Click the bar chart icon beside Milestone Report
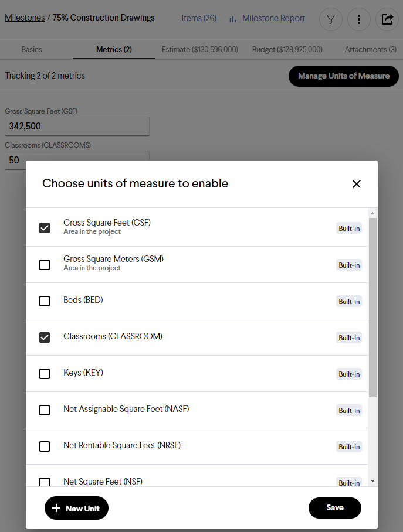The image size is (403, 532). [233, 19]
